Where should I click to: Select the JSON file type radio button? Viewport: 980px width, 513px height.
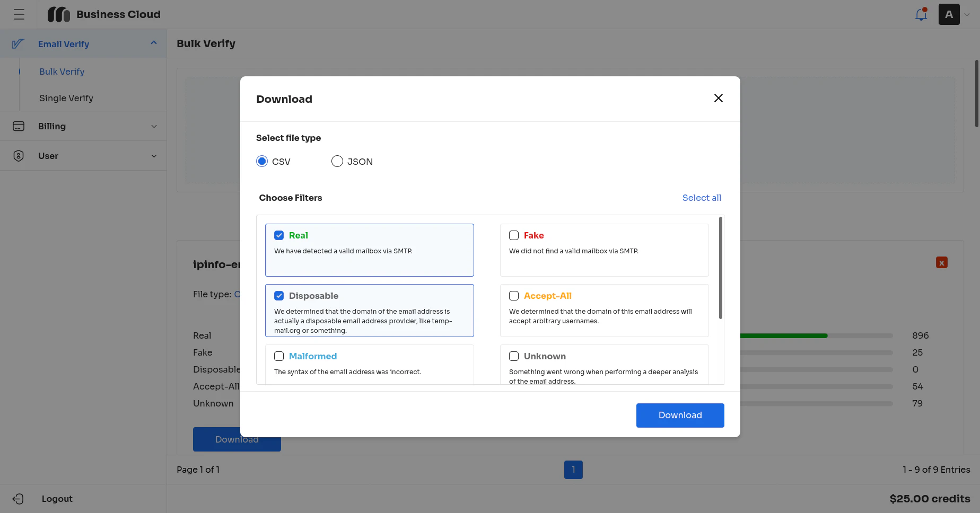[x=337, y=161]
